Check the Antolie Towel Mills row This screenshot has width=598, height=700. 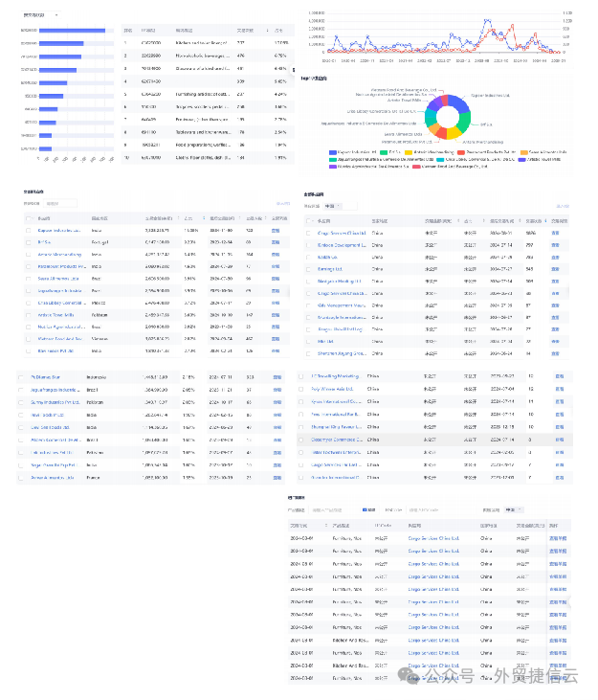[x=29, y=315]
